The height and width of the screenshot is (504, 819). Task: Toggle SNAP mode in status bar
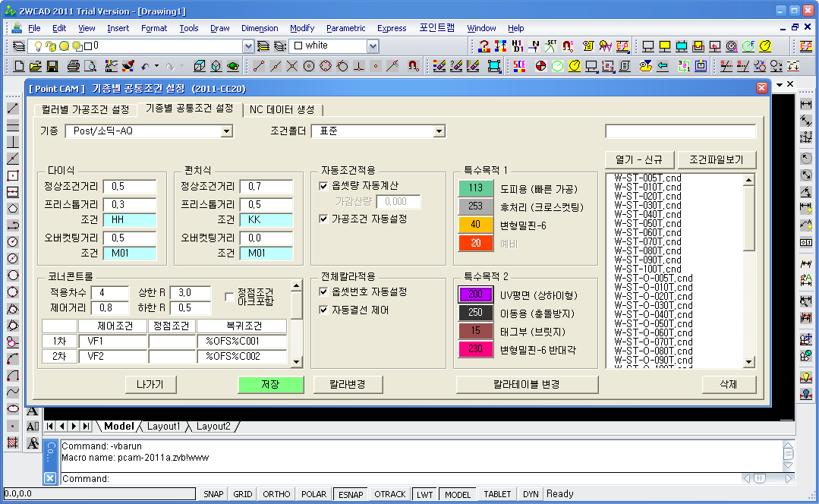(x=213, y=494)
